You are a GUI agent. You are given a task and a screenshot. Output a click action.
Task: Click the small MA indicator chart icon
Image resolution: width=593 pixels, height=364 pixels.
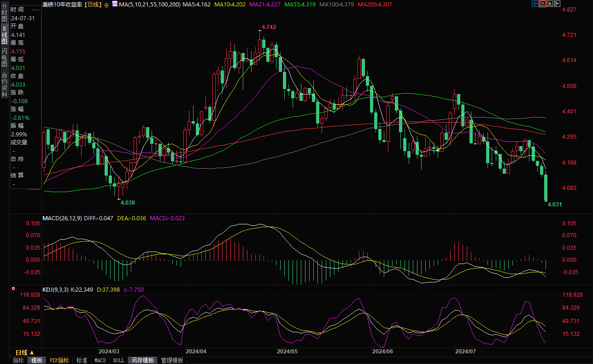[x=114, y=4]
